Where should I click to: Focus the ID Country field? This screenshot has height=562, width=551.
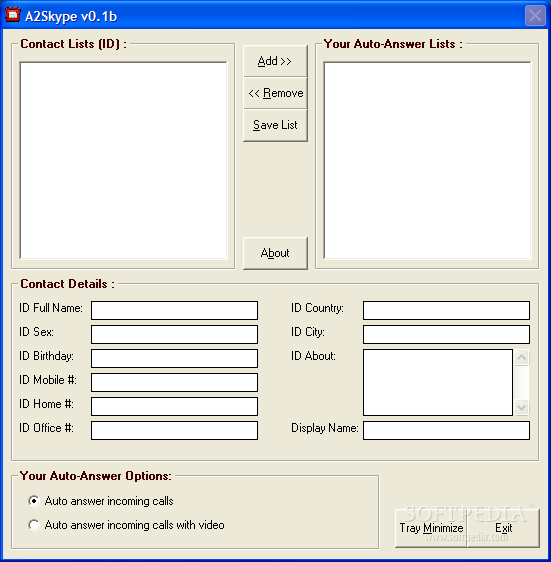point(446,310)
